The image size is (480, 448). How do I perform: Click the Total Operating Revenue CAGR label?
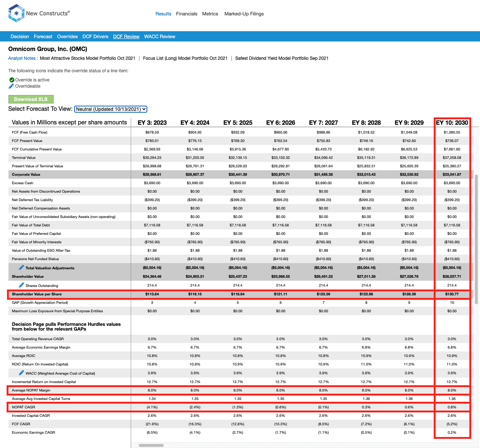(x=38, y=339)
